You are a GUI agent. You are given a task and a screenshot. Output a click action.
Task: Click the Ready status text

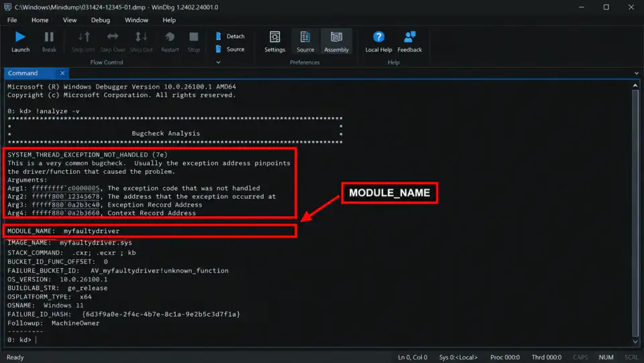15,357
